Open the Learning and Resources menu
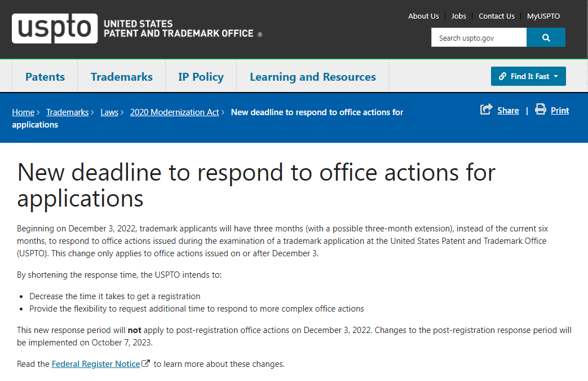This screenshot has height=381, width=588. point(313,77)
